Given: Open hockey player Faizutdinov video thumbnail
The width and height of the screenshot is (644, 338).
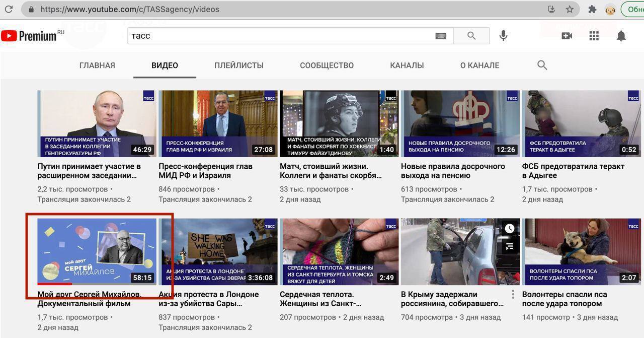Looking at the screenshot, I should pyautogui.click(x=339, y=124).
